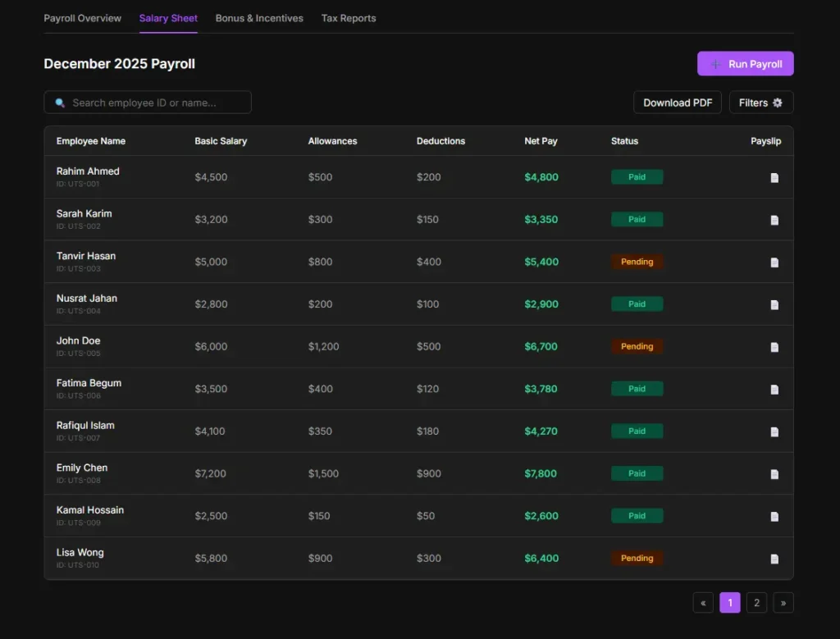Select Nusrat Jahan's Paid status badge
The image size is (840, 639).
coord(637,304)
